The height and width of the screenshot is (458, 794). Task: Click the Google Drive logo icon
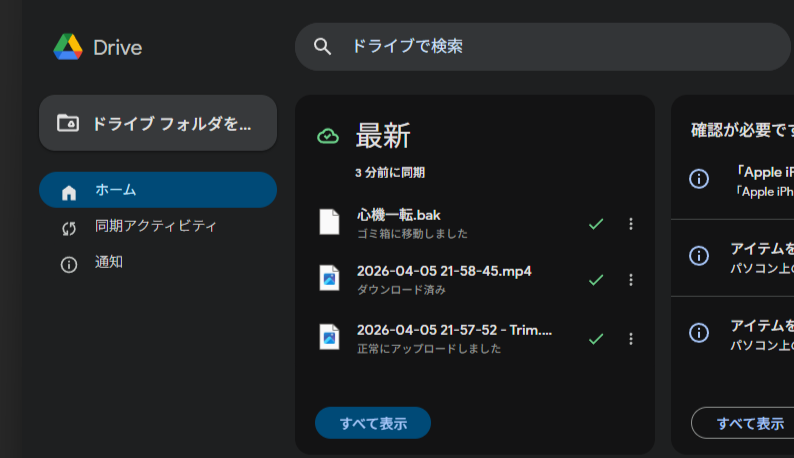click(x=68, y=47)
